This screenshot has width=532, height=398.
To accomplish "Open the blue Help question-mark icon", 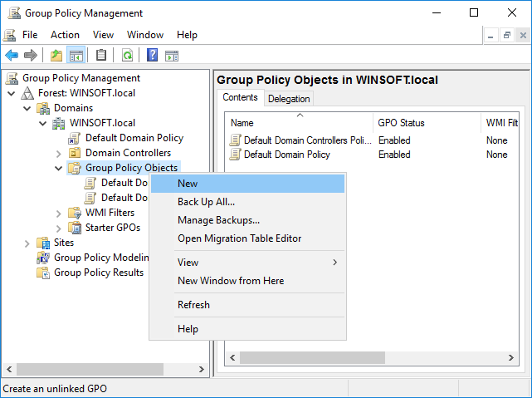I will pos(153,55).
